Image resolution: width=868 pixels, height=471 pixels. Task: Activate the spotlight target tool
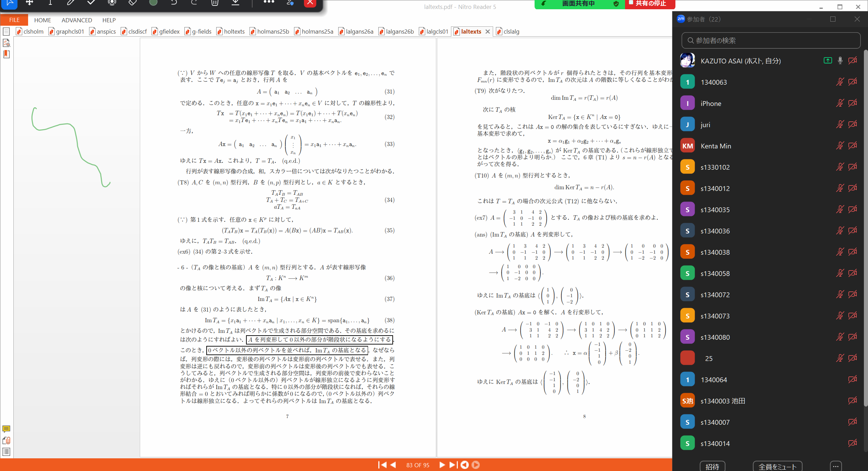[112, 3]
